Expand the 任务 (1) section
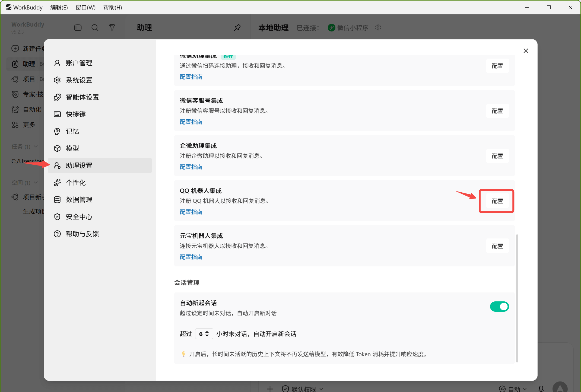The height and width of the screenshot is (392, 581). (x=24, y=146)
